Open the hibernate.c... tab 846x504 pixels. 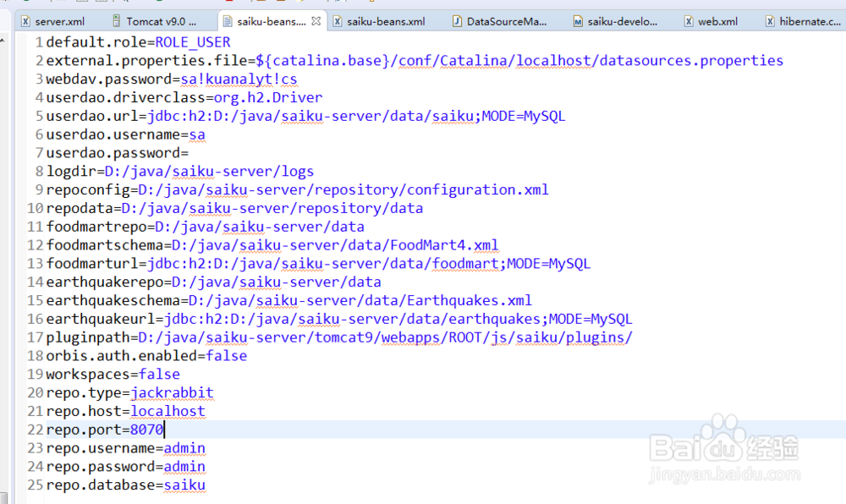[x=810, y=21]
